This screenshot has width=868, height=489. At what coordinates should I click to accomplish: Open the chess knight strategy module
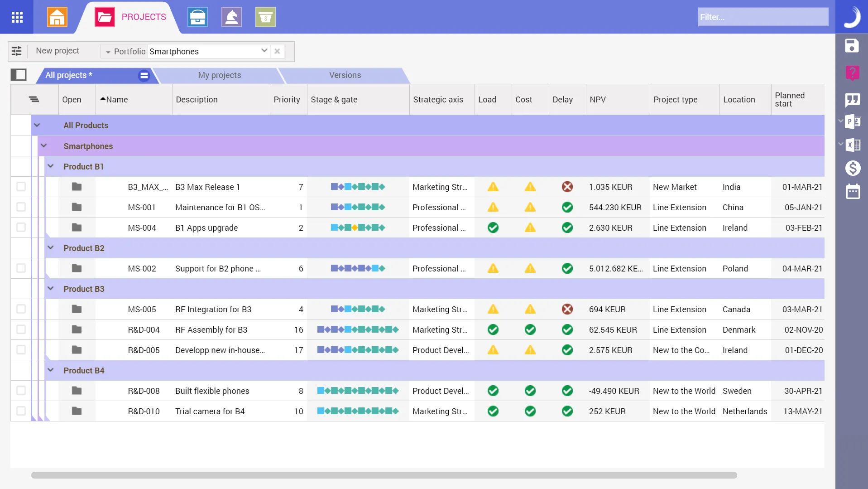(x=231, y=17)
